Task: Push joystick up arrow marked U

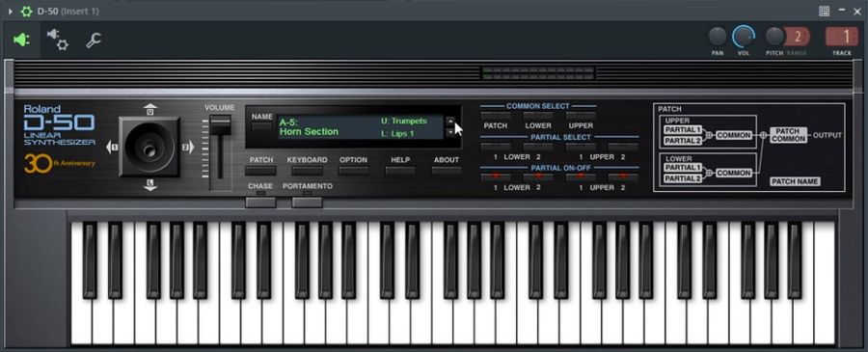Action: [149, 109]
